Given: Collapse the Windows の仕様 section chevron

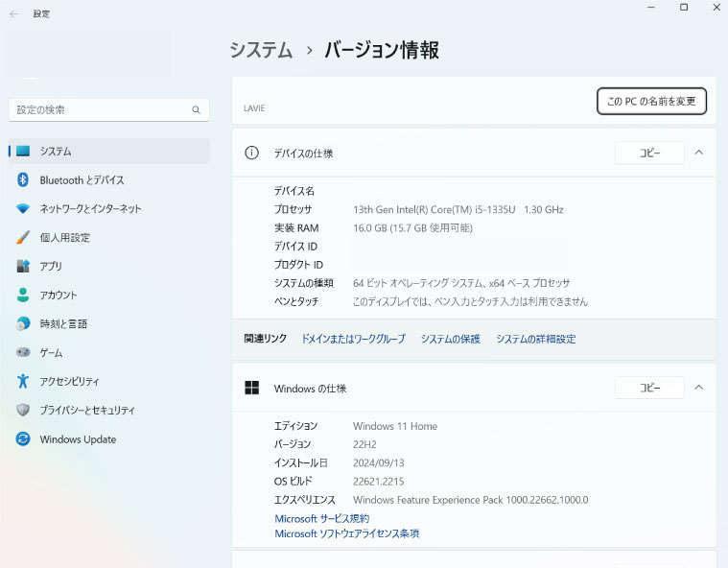Looking at the screenshot, I should (x=698, y=388).
